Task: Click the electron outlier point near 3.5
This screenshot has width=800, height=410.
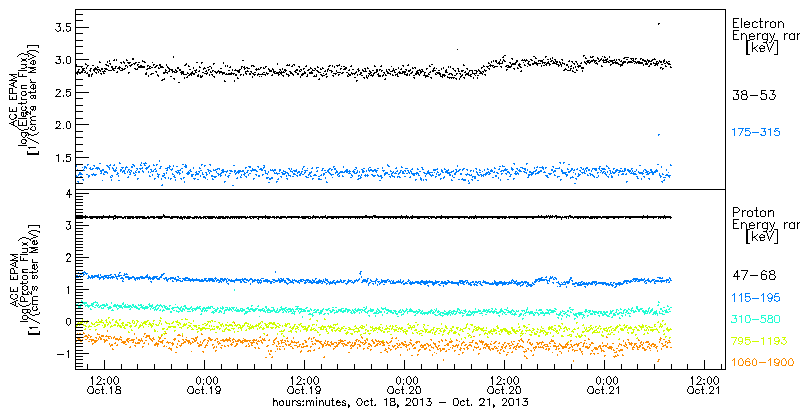Action: tap(659, 23)
